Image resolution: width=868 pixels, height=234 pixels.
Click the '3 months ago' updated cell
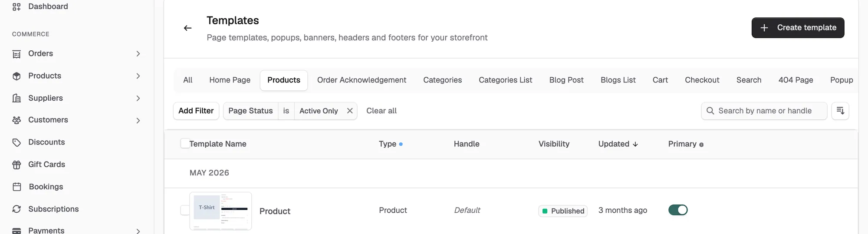(622, 210)
